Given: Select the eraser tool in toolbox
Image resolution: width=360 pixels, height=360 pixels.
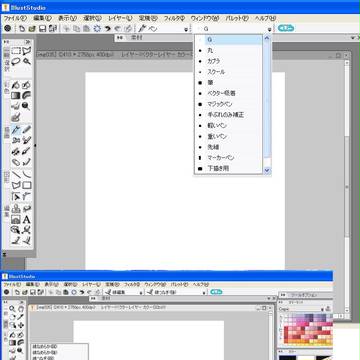Looking at the screenshot, I should 16,162.
